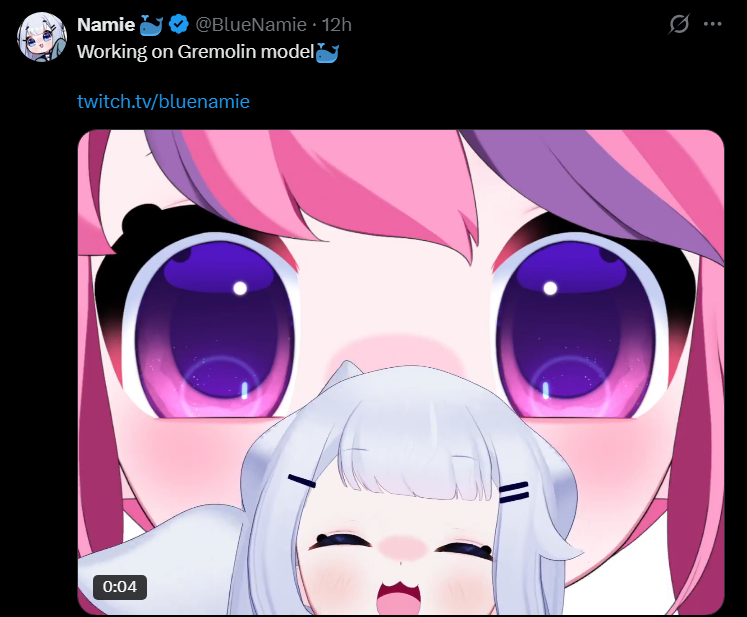Click the pink character's left purple eye
Viewport: 747px width, 617px height.
coord(212,326)
